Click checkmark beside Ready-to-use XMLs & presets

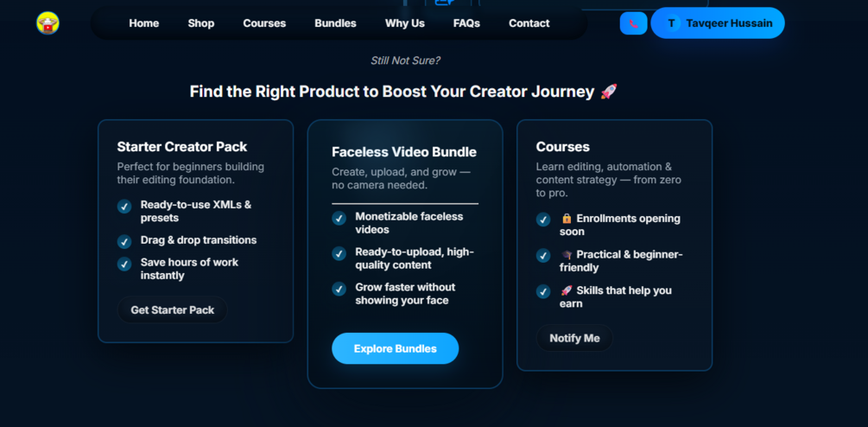click(x=124, y=207)
